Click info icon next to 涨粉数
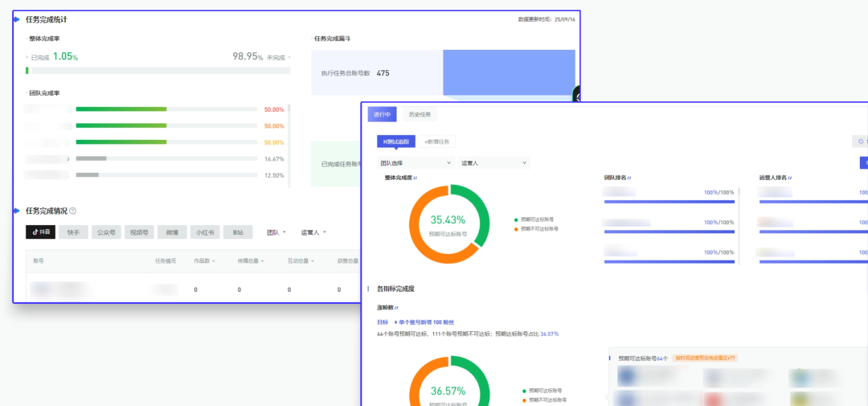Screen dimensions: 868x406 pyautogui.click(x=397, y=307)
